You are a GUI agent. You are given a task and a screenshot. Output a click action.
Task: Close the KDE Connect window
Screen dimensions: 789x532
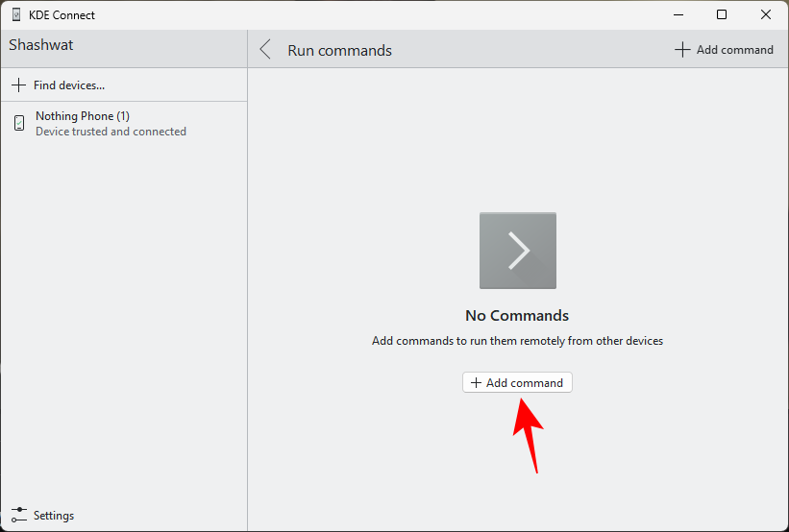[x=766, y=15]
